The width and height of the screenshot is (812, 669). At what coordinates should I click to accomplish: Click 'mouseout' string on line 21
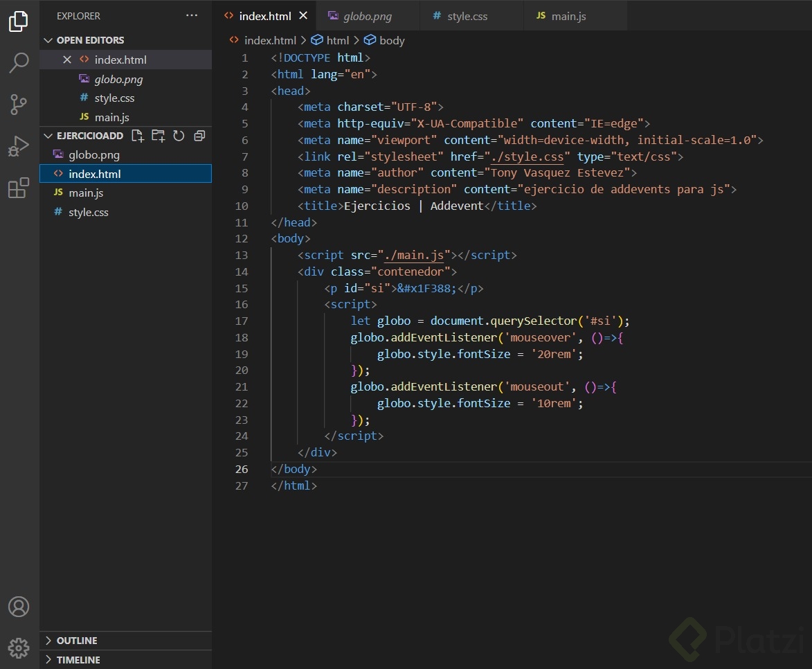[536, 386]
